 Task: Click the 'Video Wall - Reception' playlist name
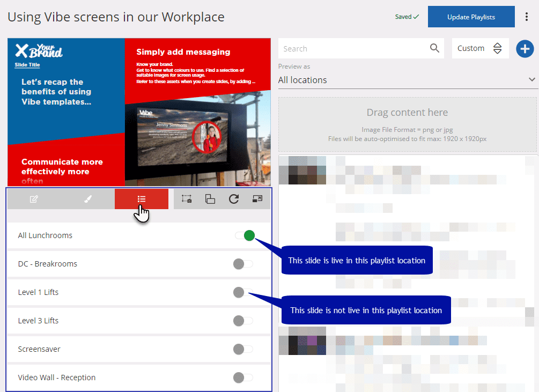[x=57, y=378]
